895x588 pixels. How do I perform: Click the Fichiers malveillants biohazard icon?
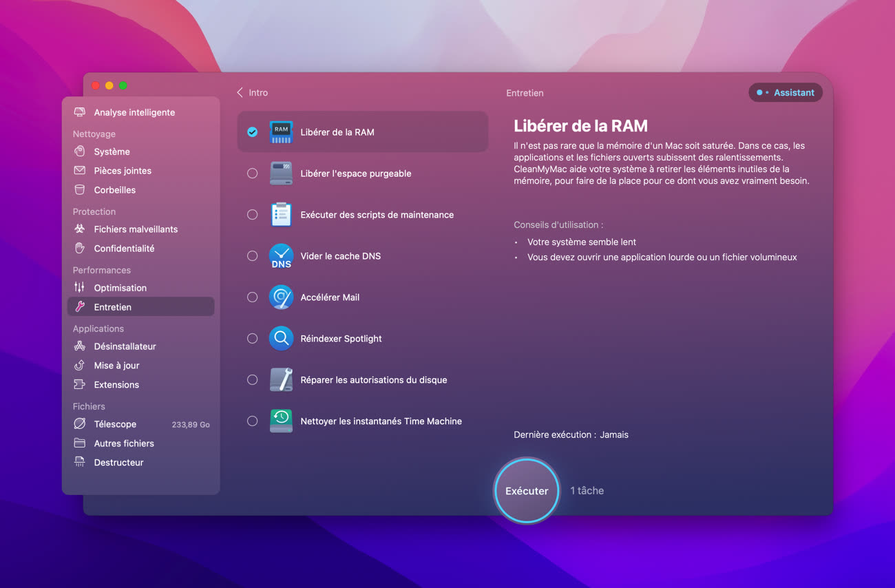point(80,229)
